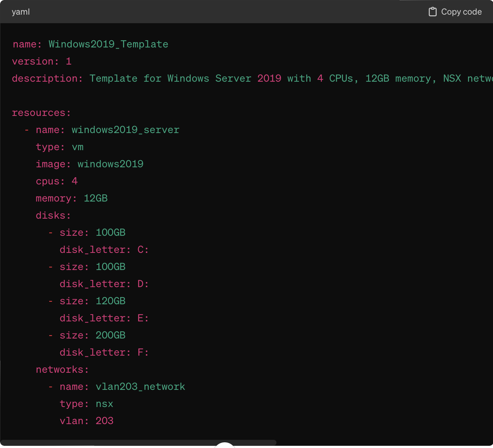Click the description: key text
Image resolution: width=493 pixels, height=448 pixels.
pos(47,78)
